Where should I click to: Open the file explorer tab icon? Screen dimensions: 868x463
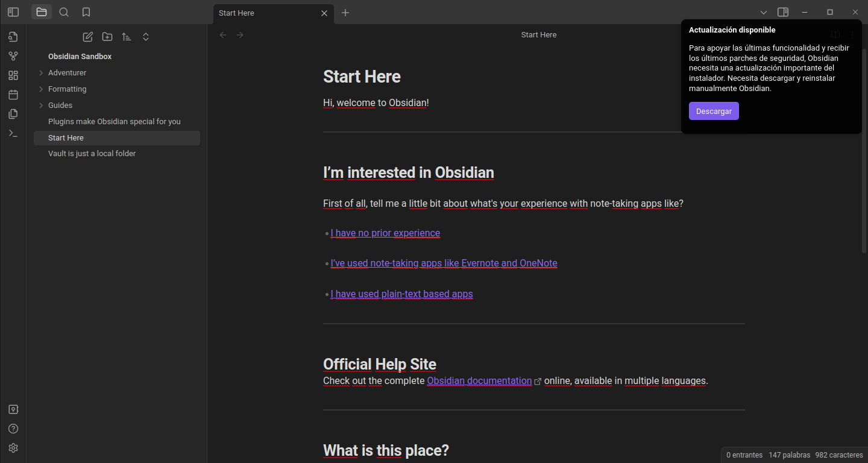tap(42, 12)
